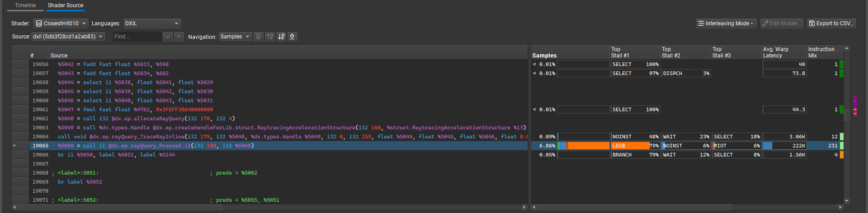The height and width of the screenshot is (213, 868).
Task: Switch to the Timeline tab
Action: click(25, 5)
